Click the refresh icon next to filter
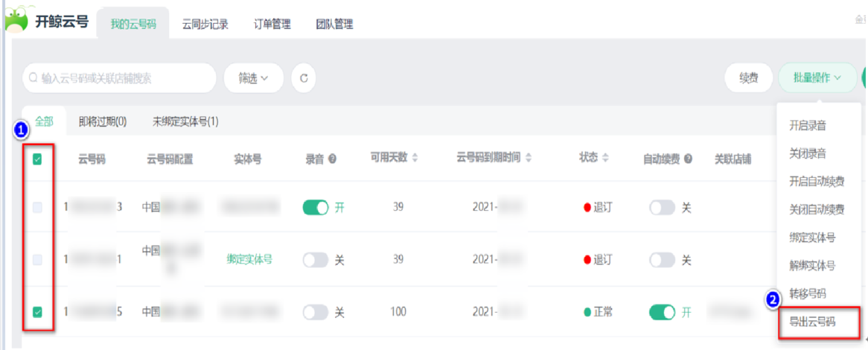Viewport: 868px width, 350px height. 303,78
